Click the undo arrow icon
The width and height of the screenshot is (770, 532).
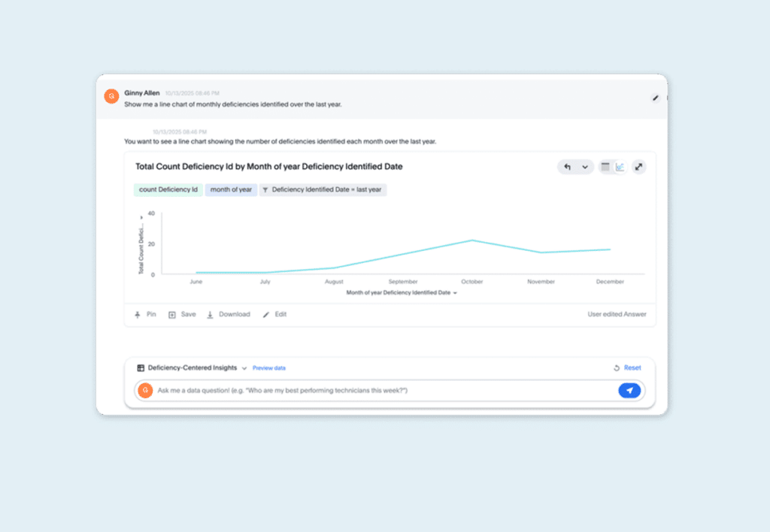pyautogui.click(x=568, y=167)
